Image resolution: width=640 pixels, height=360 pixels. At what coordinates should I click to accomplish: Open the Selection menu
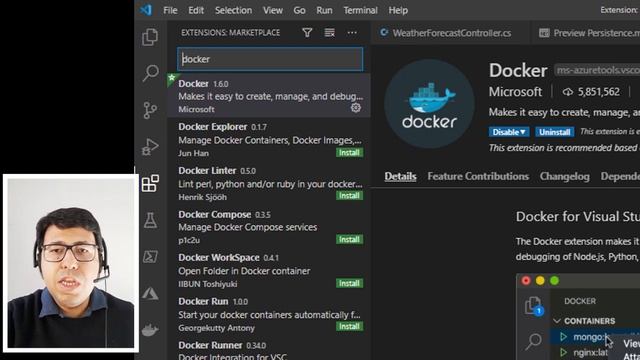tap(233, 10)
